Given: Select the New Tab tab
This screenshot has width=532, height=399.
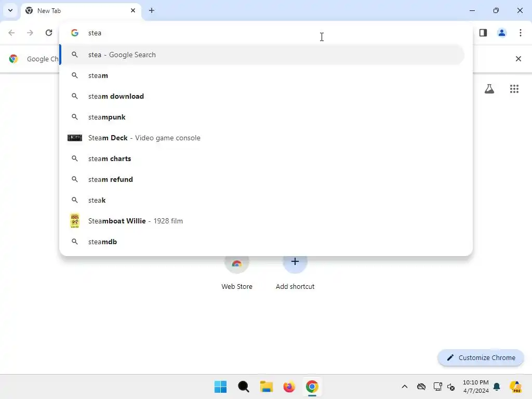Looking at the screenshot, I should (81, 10).
